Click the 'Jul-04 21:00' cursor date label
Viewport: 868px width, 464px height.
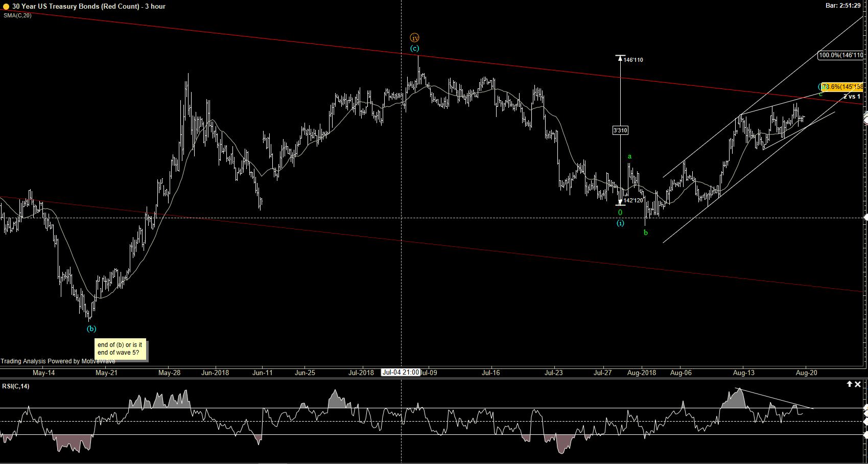point(401,373)
